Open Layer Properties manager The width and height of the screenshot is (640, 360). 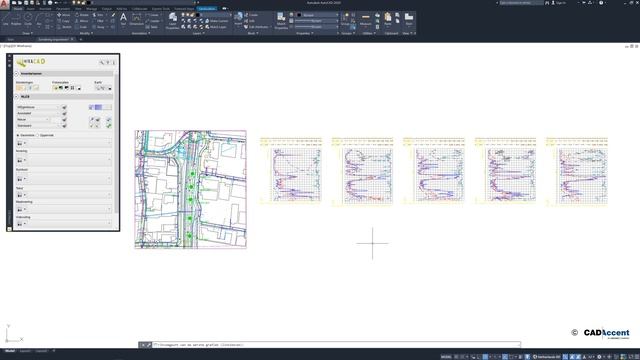(x=173, y=21)
